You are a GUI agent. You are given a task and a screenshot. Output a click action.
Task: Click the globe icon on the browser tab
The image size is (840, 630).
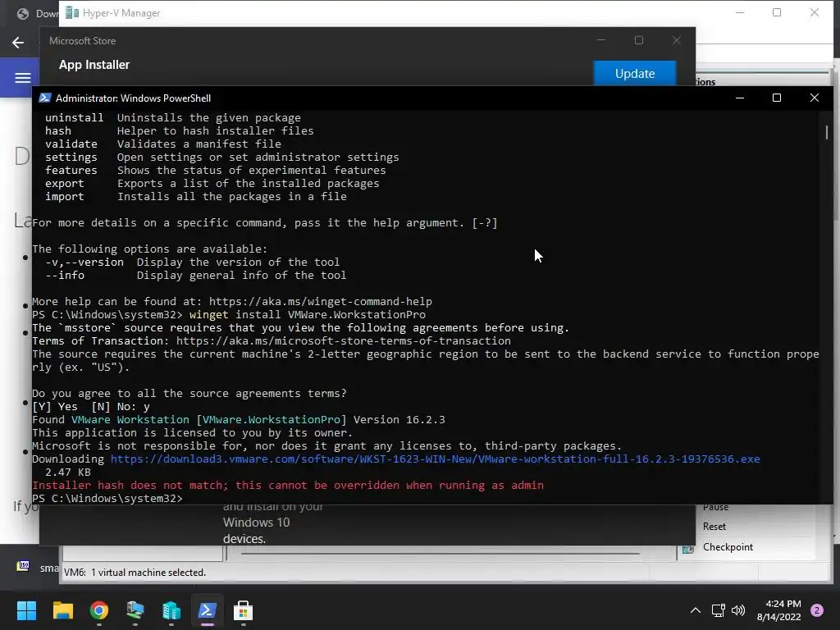pos(22,13)
